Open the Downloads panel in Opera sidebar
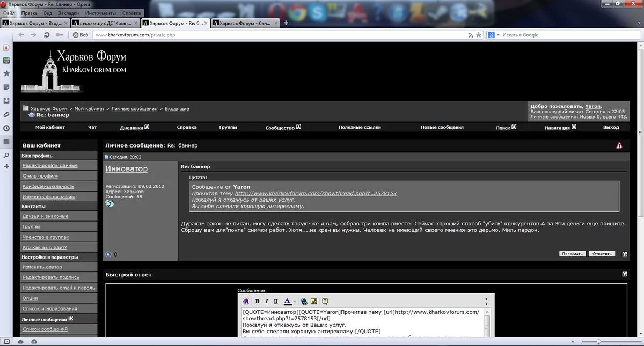Screen dimensions: 644x346 click(6, 101)
